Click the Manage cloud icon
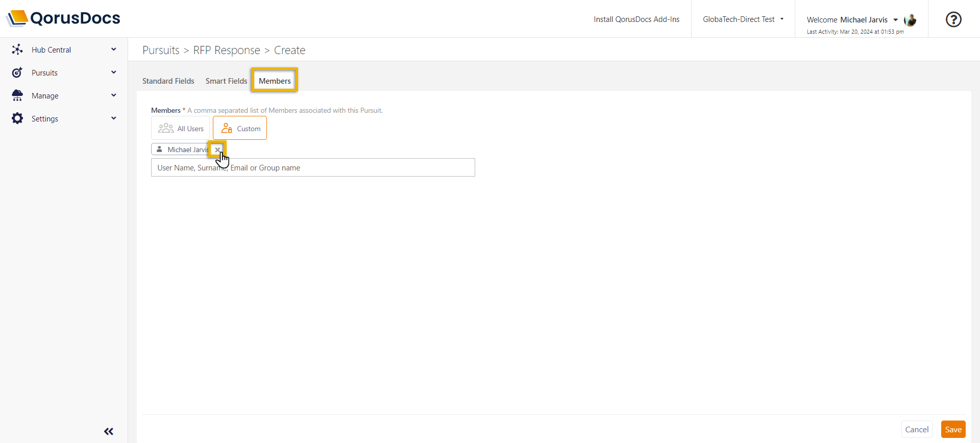 17,95
